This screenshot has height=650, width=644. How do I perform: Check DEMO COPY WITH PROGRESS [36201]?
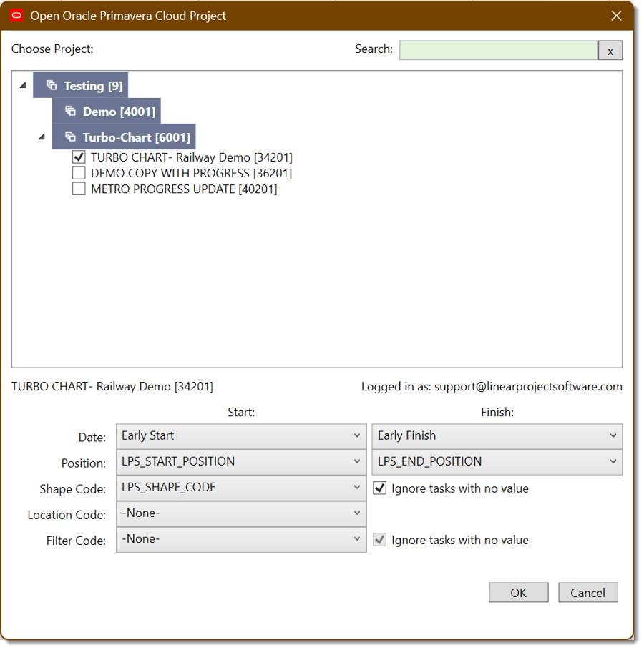[79, 173]
